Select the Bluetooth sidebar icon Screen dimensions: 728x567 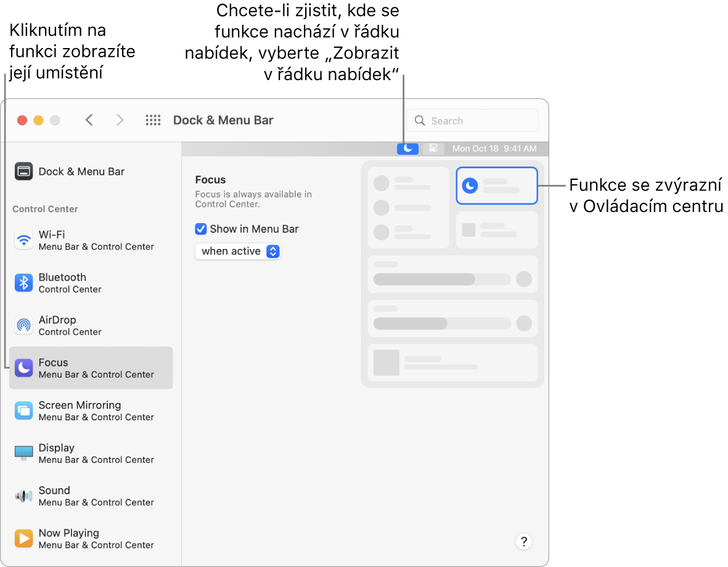coord(24,283)
